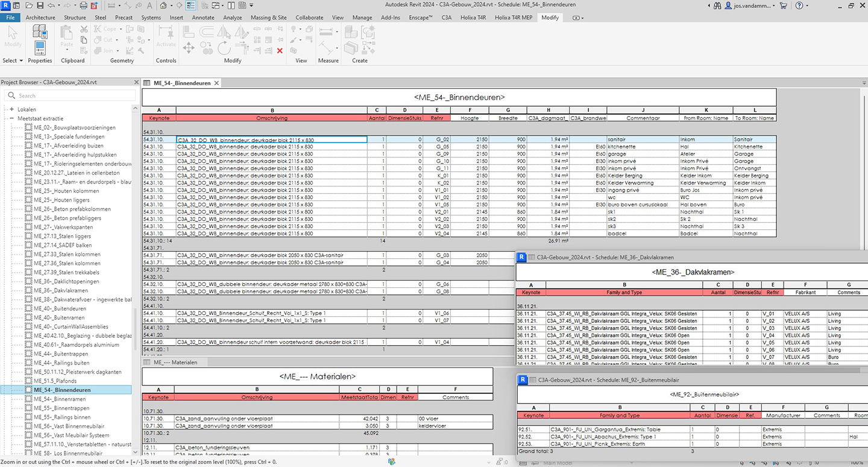Screen dimensions: 868x467
Task: Switch to the Architecture ribbon tab
Action: point(40,17)
